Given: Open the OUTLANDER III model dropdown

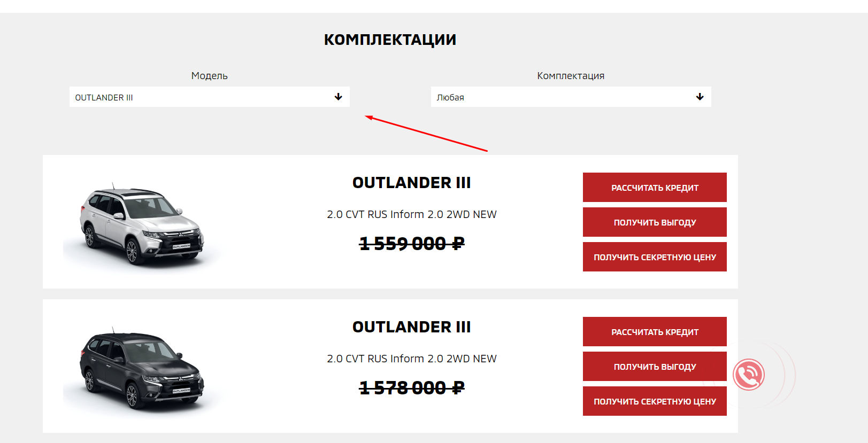Looking at the screenshot, I should coord(210,97).
